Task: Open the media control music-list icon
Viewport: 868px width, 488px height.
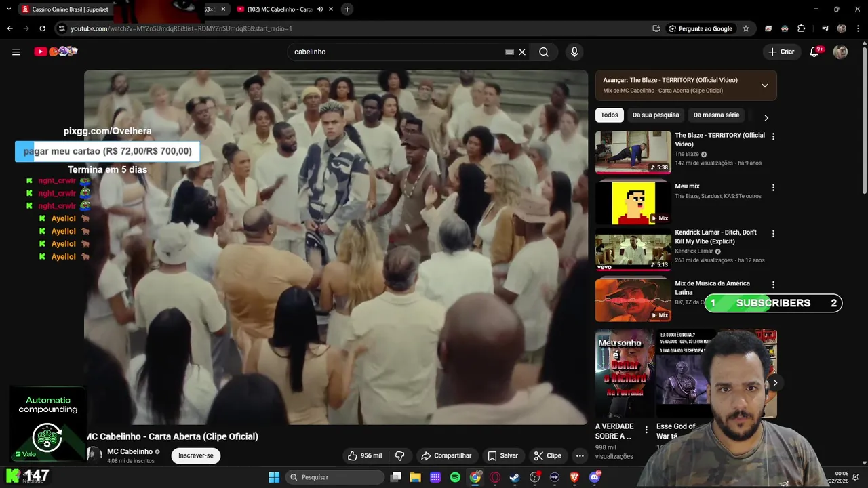Action: click(825, 28)
